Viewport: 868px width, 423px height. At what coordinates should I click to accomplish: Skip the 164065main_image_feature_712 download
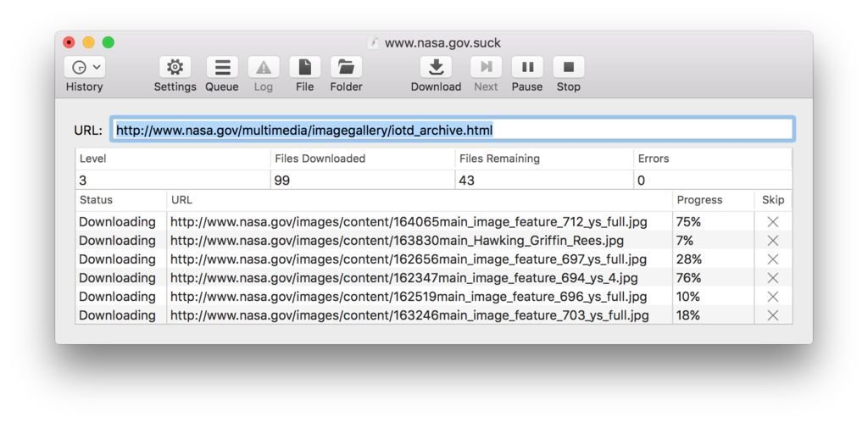773,222
